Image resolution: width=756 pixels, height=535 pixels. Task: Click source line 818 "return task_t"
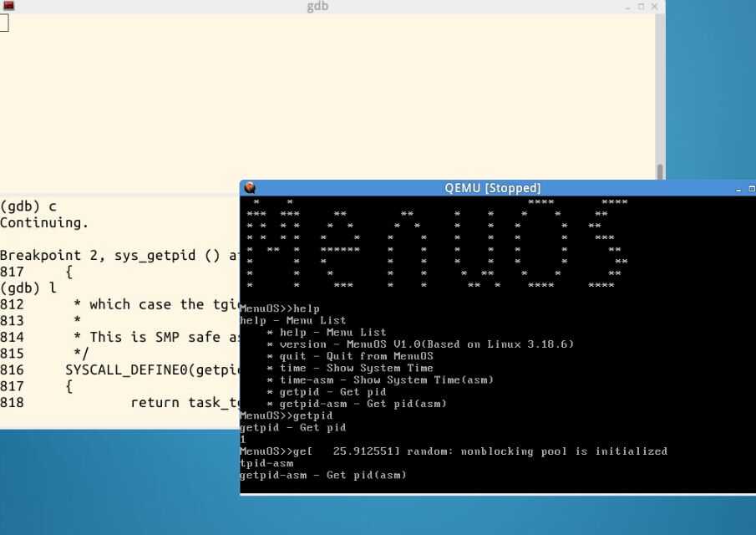pos(119,403)
